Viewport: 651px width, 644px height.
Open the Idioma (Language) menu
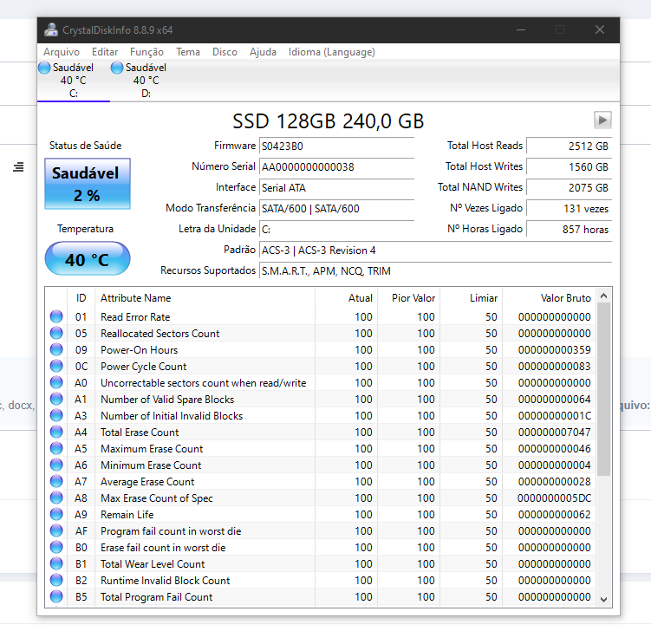tap(332, 52)
